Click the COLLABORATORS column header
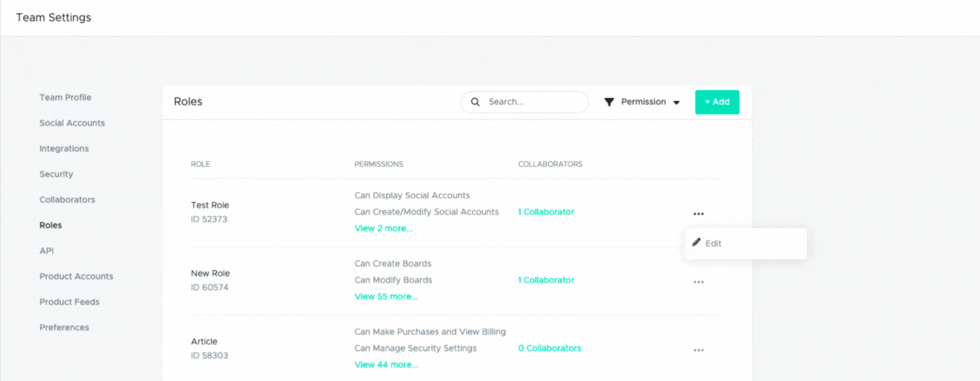 550,164
